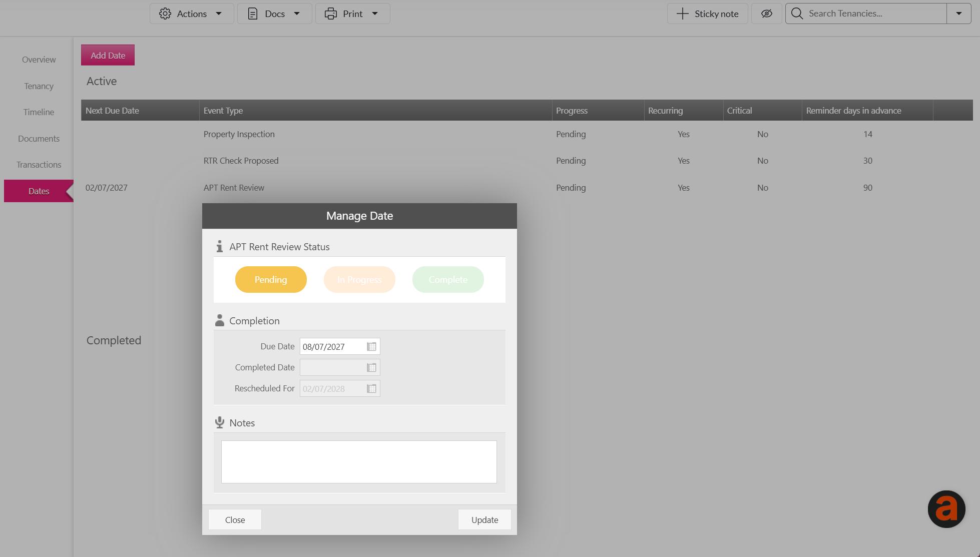Sort by Next Due Date column

coord(140,110)
